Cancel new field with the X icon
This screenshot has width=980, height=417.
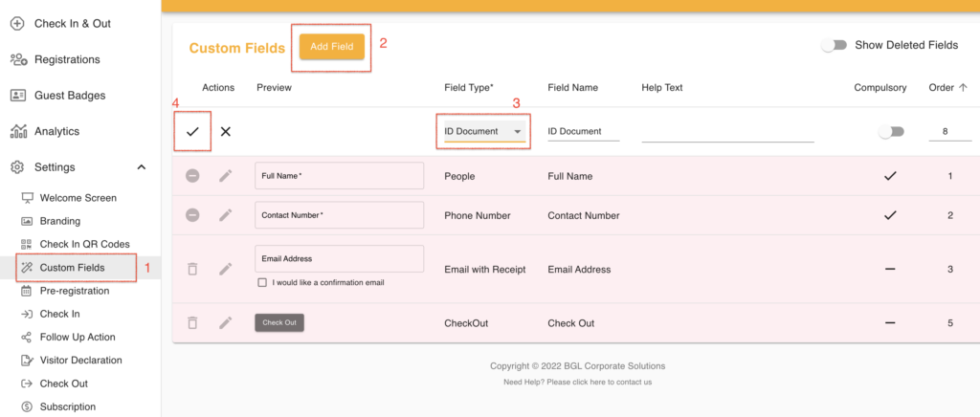tap(226, 131)
